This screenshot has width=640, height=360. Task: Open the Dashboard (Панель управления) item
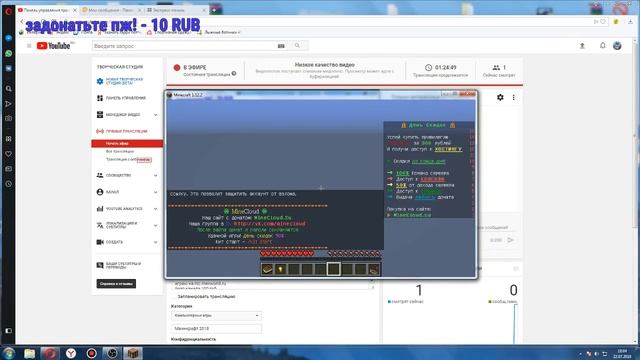coord(125,98)
